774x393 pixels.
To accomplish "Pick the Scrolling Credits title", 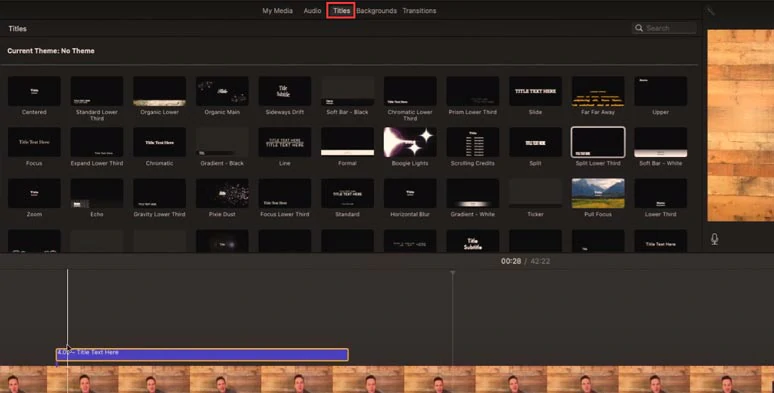I will coord(473,142).
